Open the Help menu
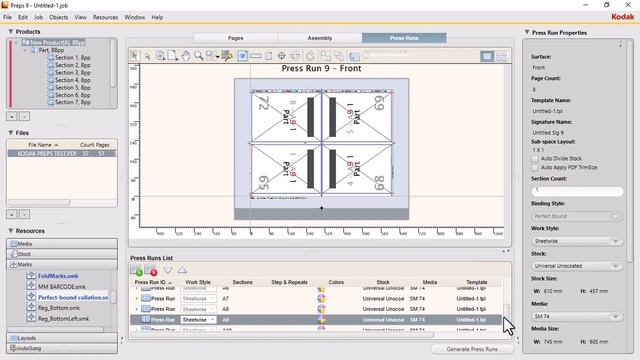The image size is (640, 360). pos(157,17)
